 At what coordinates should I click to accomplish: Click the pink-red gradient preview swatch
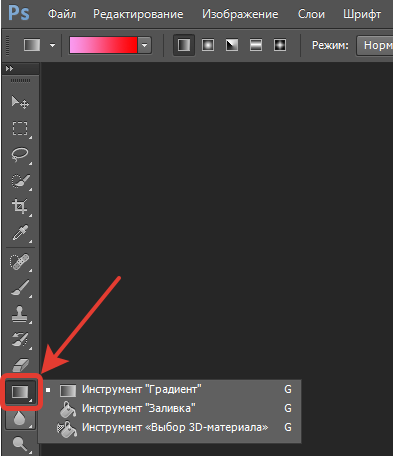(103, 45)
